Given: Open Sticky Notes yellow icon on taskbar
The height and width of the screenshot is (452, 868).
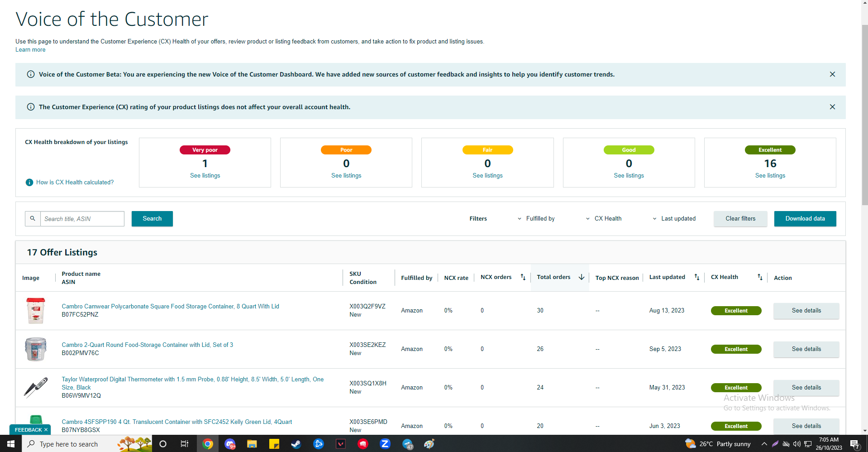Looking at the screenshot, I should click(274, 444).
